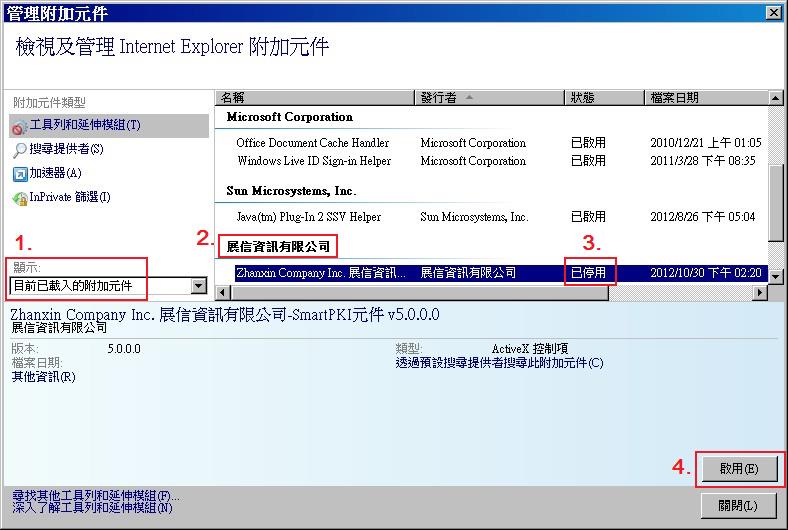The image size is (788, 530).
Task: Click horizontal scrollbar left arrow
Action: (x=223, y=292)
